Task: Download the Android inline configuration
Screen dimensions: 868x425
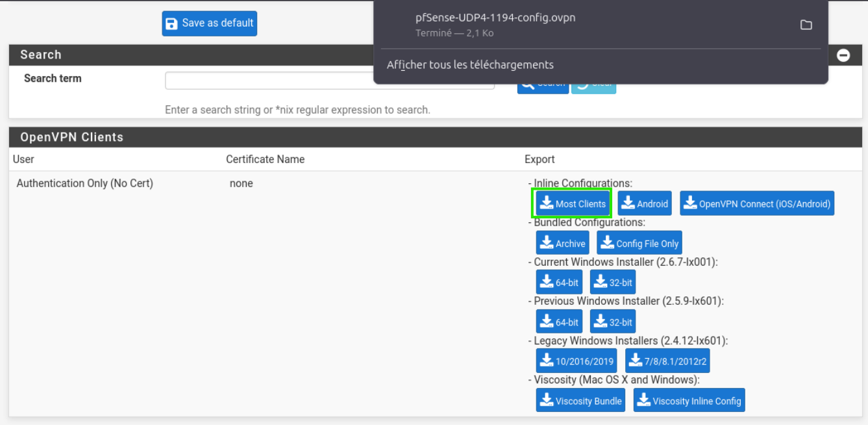Action: tap(644, 203)
